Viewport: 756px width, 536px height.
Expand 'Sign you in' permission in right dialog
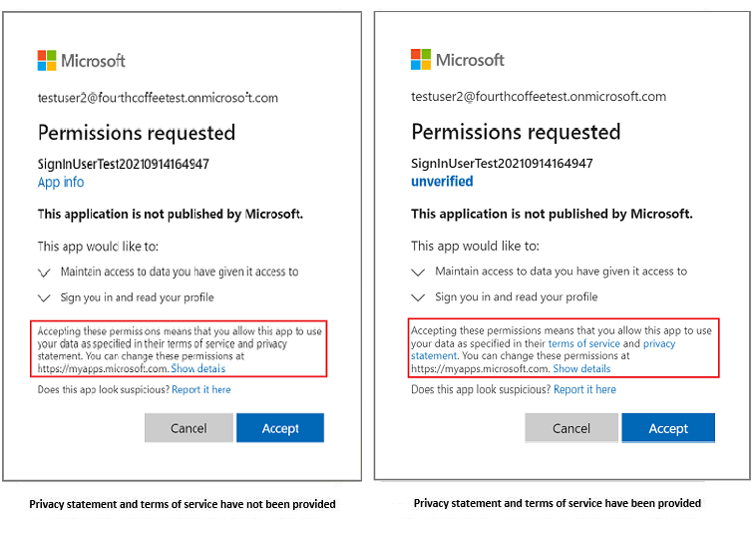point(418,297)
